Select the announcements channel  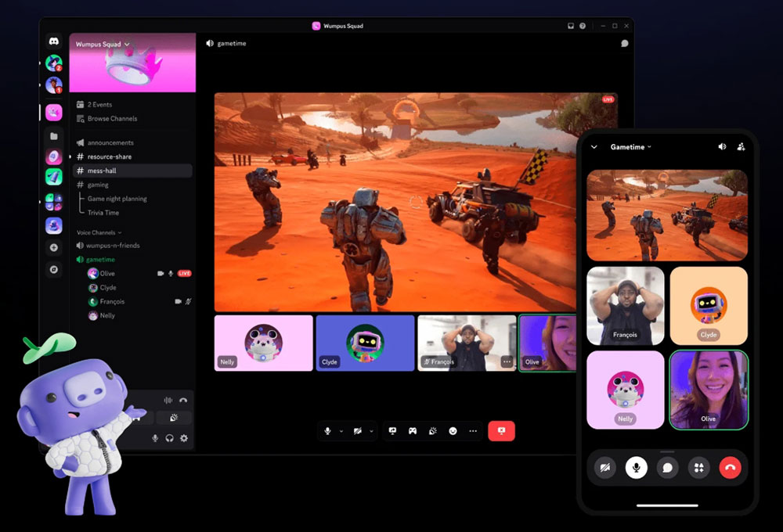click(x=132, y=142)
